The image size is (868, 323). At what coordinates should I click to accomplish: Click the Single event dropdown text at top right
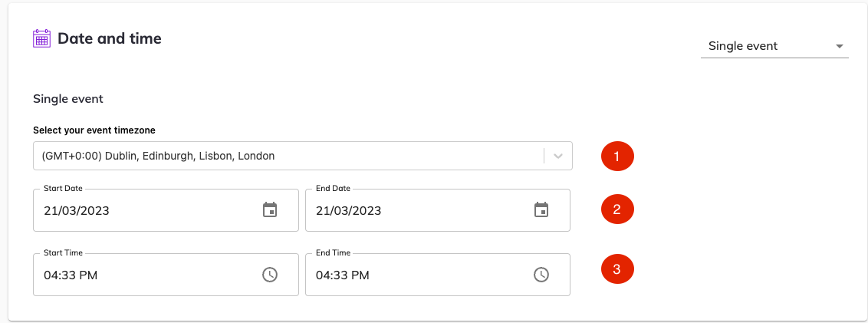(743, 46)
